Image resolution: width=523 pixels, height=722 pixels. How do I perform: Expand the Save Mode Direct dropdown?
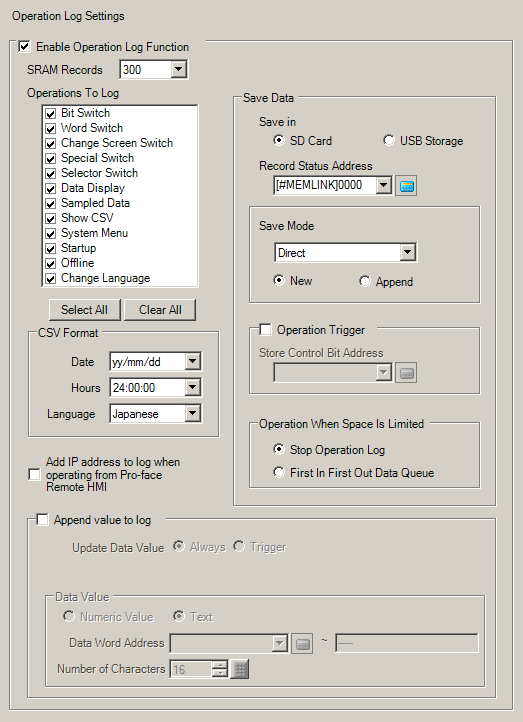click(407, 253)
